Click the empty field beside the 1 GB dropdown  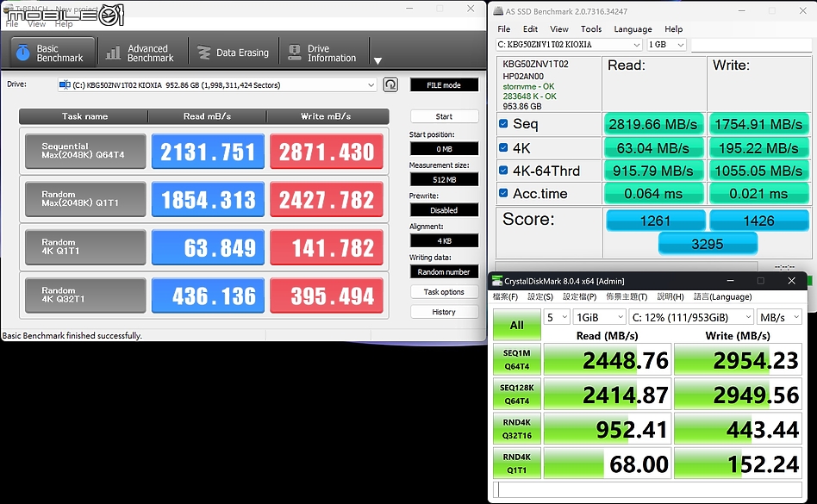(751, 45)
